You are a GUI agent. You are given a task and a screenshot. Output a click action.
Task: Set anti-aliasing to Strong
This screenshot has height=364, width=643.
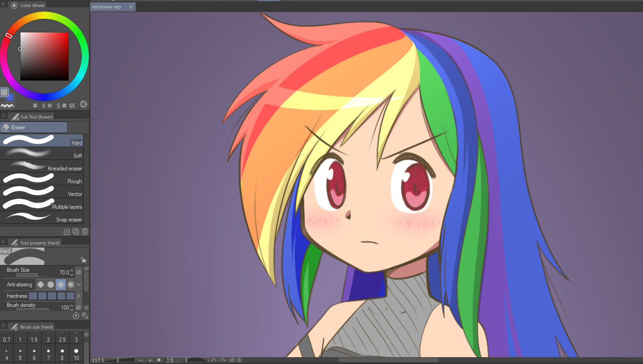(x=71, y=285)
